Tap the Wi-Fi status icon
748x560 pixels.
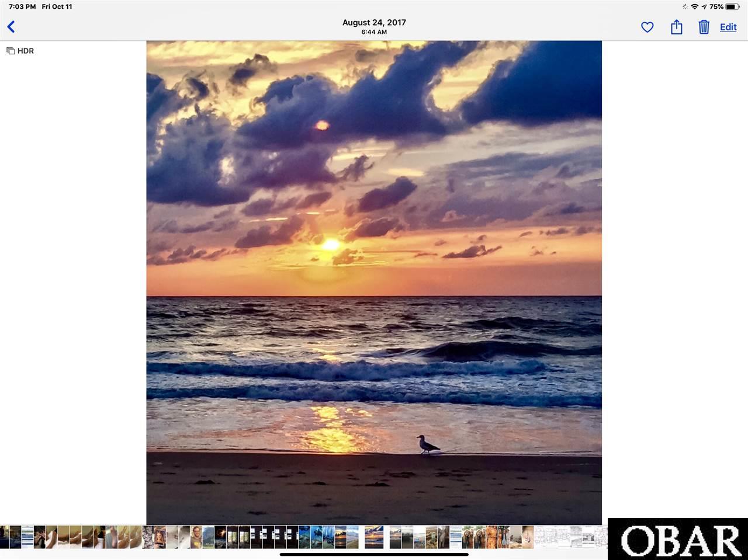tap(694, 6)
